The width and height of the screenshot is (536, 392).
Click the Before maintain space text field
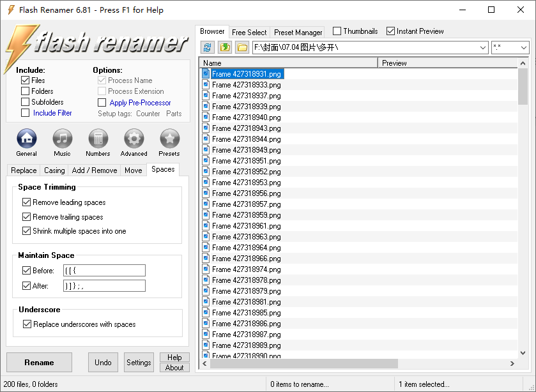pyautogui.click(x=104, y=271)
